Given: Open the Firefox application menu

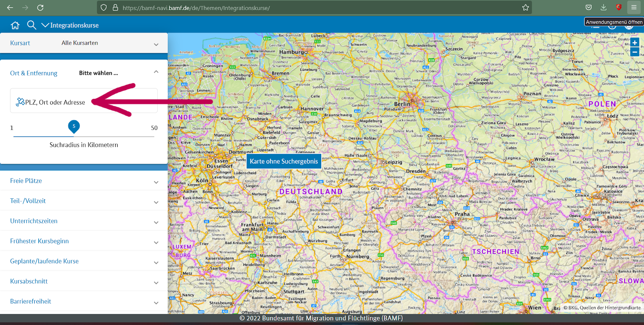Looking at the screenshot, I should click(x=634, y=8).
